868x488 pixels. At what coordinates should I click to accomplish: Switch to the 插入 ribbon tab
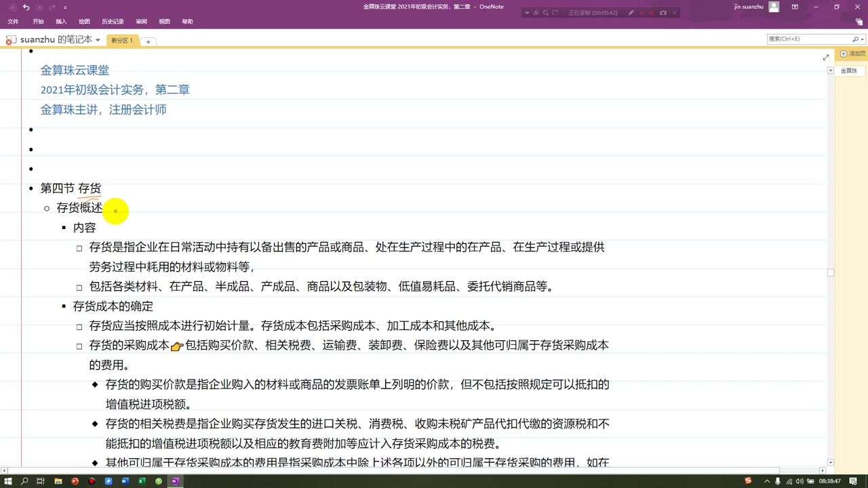pos(61,22)
